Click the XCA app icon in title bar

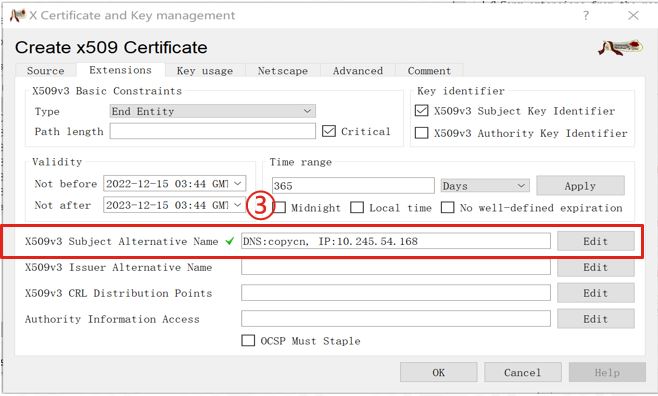[x=18, y=16]
